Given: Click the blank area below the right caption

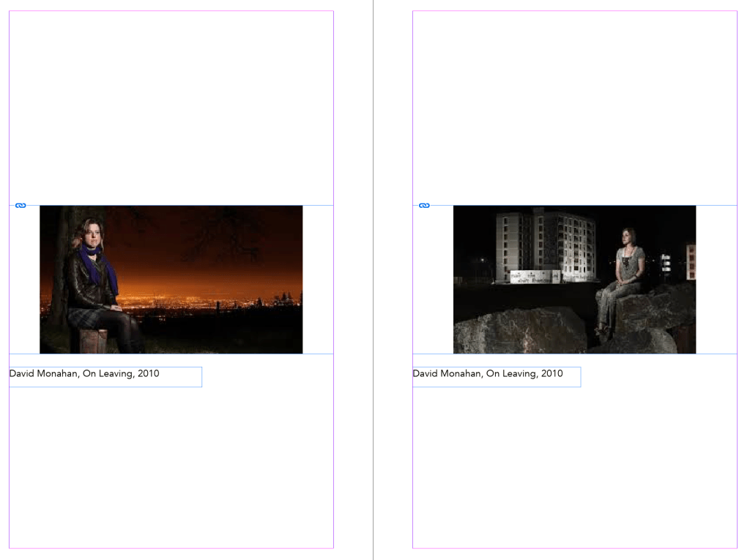Looking at the screenshot, I should click(x=574, y=468).
